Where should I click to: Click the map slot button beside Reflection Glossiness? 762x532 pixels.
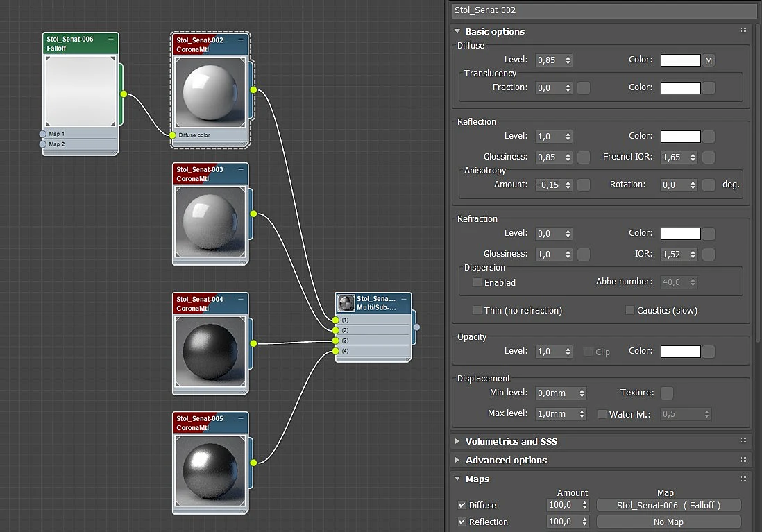pyautogui.click(x=584, y=157)
